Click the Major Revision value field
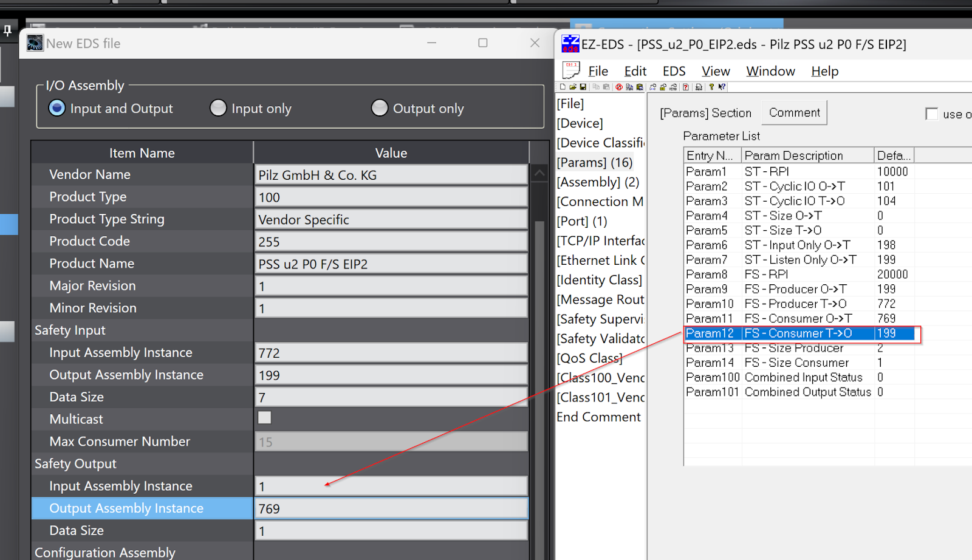This screenshot has height=560, width=972. 391,286
